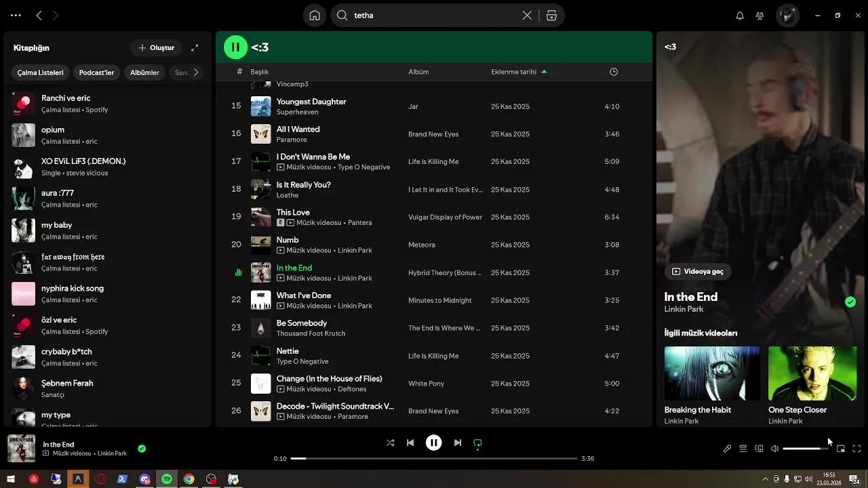This screenshot has width=868, height=488.
Task: Open Opera browser from the taskbar
Action: (100, 479)
